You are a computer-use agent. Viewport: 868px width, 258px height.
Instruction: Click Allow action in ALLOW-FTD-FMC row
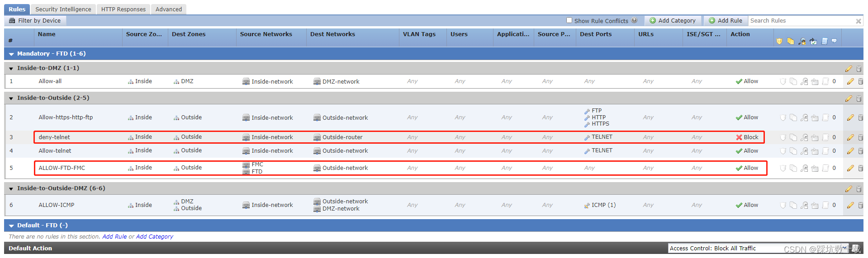click(x=747, y=168)
